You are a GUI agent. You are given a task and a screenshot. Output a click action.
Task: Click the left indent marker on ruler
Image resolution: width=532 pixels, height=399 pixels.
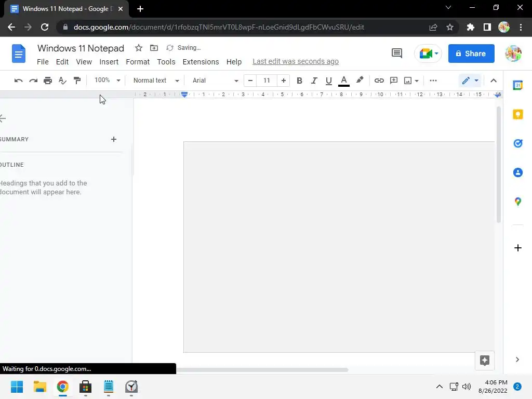click(184, 96)
